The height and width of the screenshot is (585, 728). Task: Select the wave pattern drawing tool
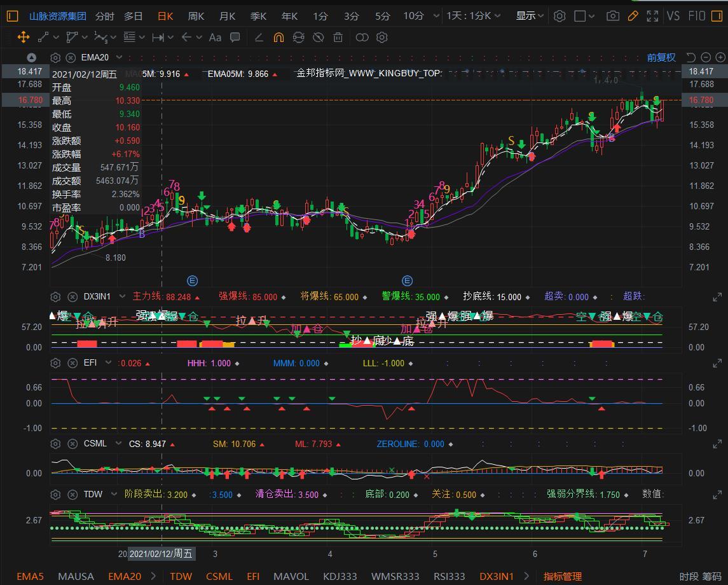tap(100, 37)
